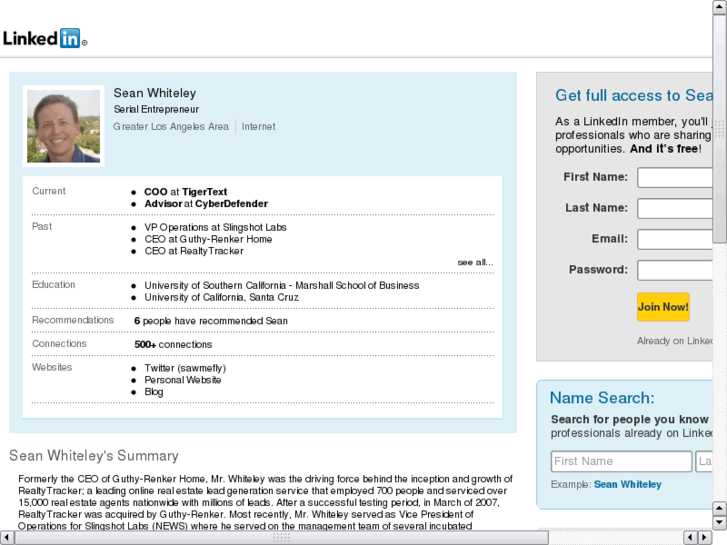
Task: Click 'Advisor at CyberDefender' entry
Action: click(x=206, y=204)
